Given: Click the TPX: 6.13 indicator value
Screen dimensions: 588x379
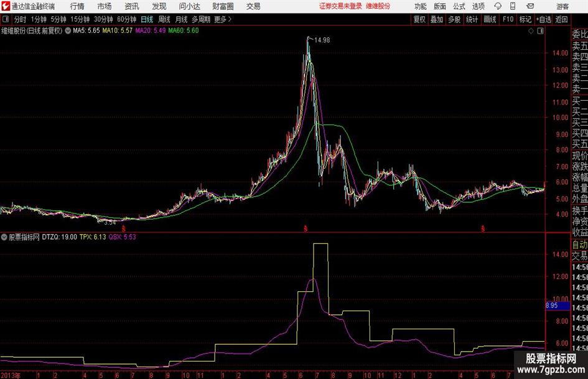Looking at the screenshot, I should point(93,236).
